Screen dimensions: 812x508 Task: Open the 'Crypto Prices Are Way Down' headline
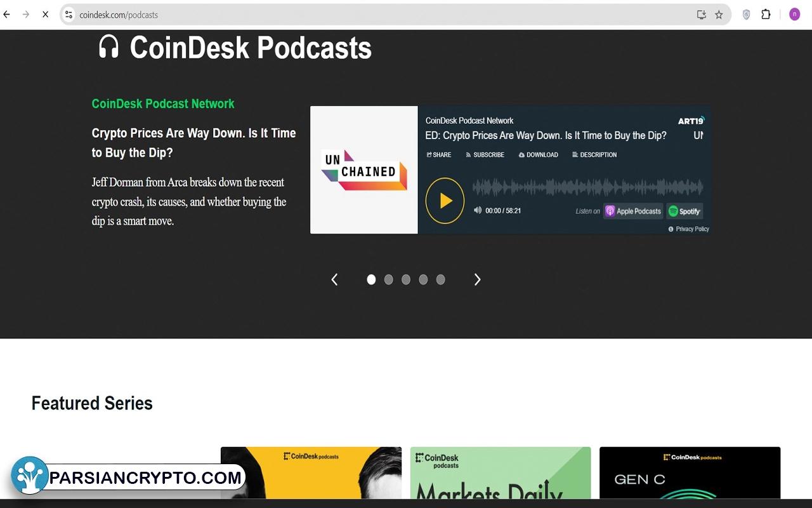tap(193, 143)
